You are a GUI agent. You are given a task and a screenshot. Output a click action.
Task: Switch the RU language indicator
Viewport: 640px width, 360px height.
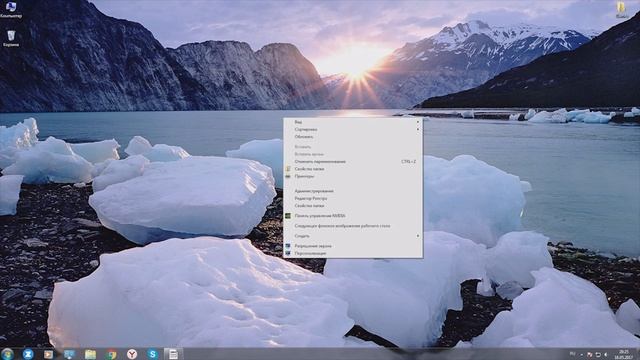pyautogui.click(x=572, y=354)
